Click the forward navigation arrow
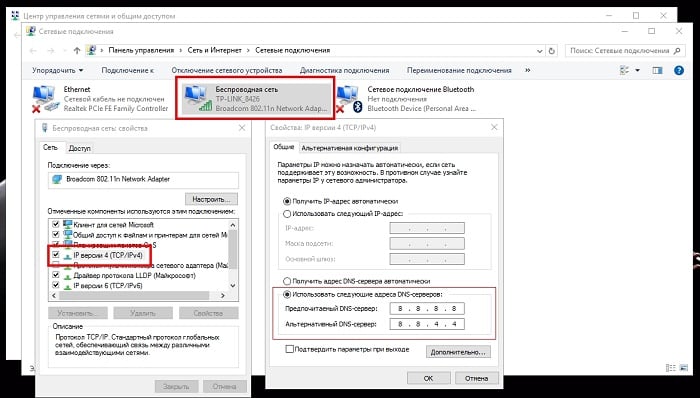The width and height of the screenshot is (700, 398). 50,51
